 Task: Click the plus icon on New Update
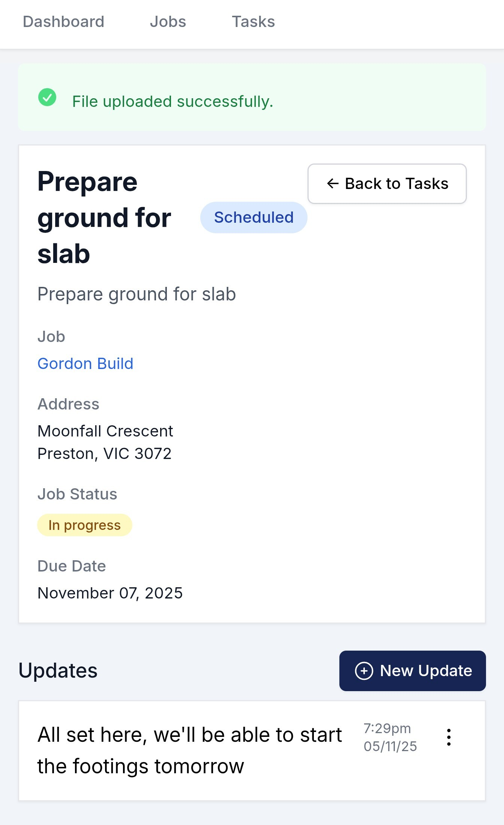[x=364, y=671]
